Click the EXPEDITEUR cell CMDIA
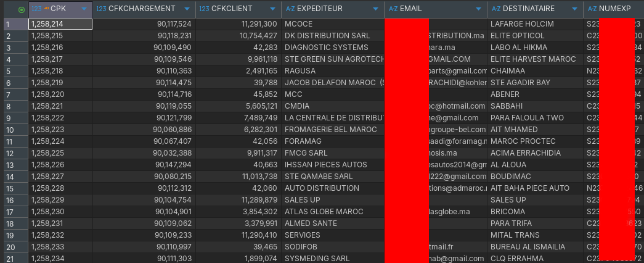The image size is (644, 263). coord(333,106)
